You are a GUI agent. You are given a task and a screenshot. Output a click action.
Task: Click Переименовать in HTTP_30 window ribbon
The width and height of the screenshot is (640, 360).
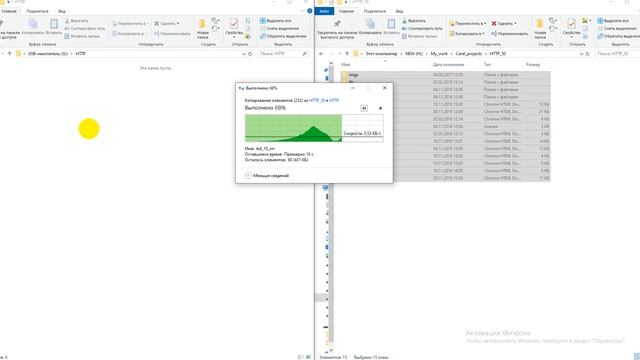coord(509,33)
